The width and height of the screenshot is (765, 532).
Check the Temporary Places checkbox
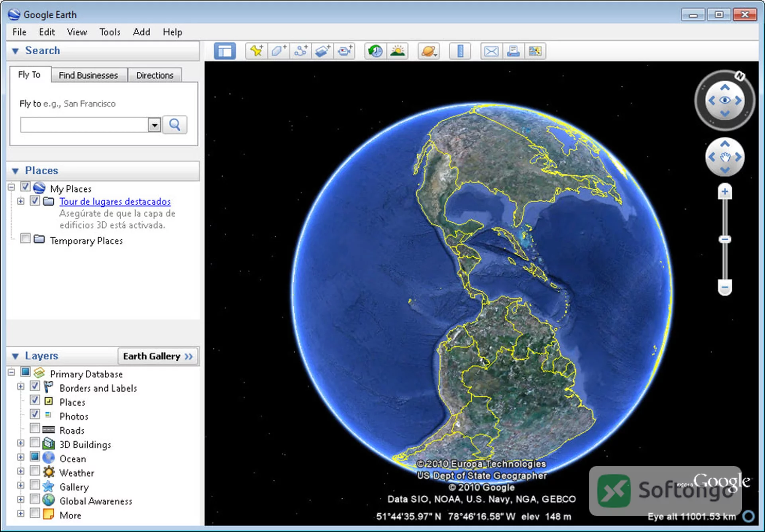(25, 238)
